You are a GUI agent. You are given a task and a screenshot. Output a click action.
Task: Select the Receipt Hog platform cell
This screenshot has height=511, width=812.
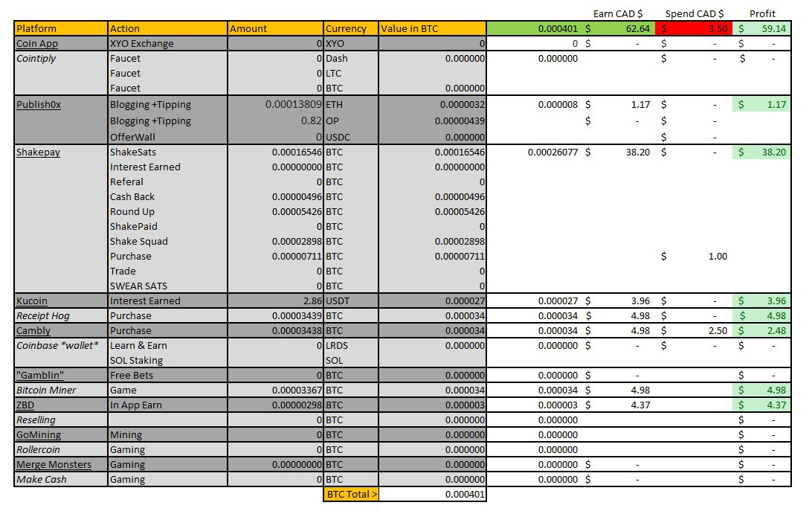click(61, 315)
